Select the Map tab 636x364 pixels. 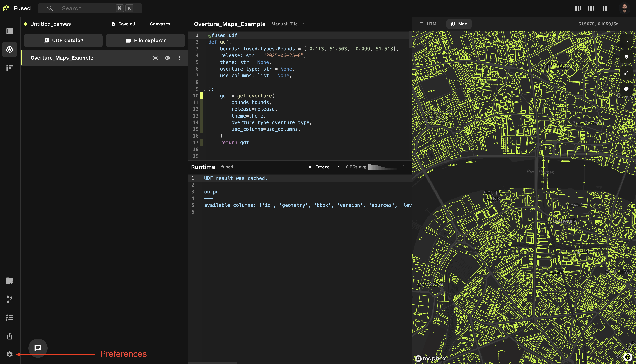pyautogui.click(x=459, y=24)
